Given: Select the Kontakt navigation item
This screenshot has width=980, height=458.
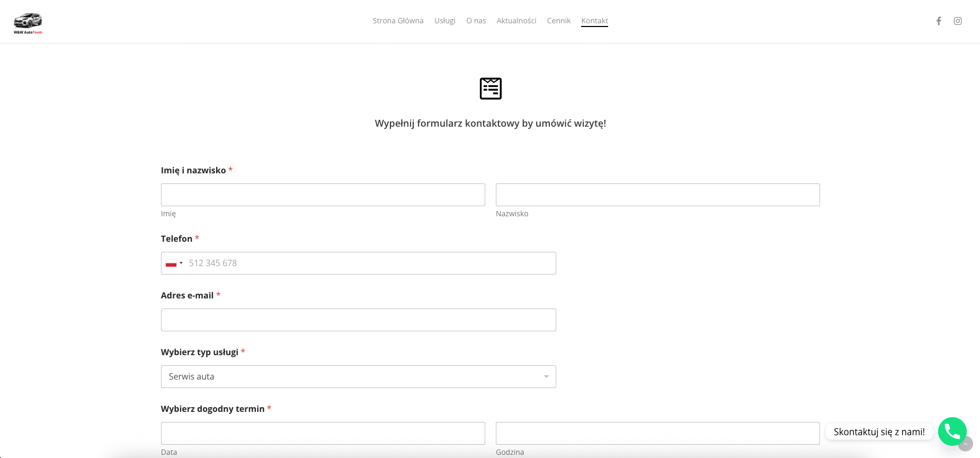Looking at the screenshot, I should [x=594, y=21].
